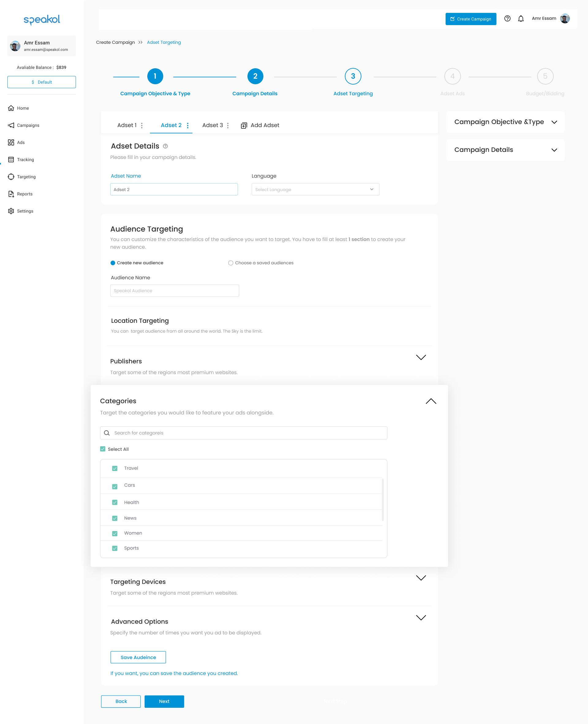
Task: Click step 4 Adset Ads circle
Action: coord(453,76)
